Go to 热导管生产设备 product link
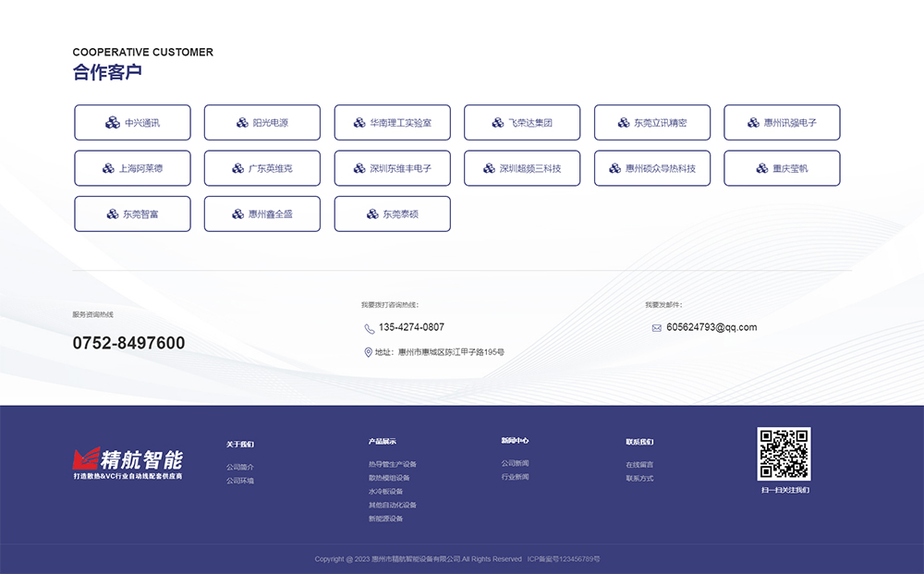 click(x=393, y=464)
